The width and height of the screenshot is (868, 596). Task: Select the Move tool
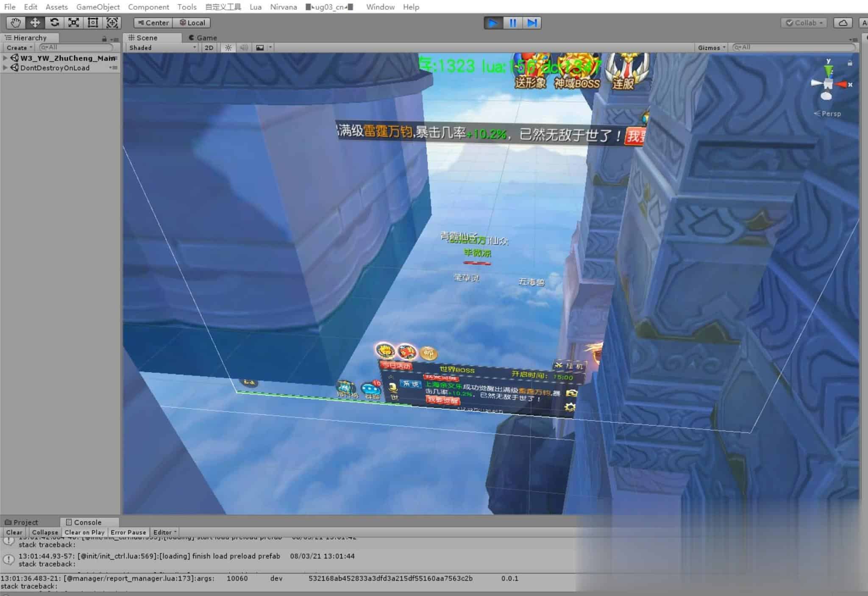(35, 23)
